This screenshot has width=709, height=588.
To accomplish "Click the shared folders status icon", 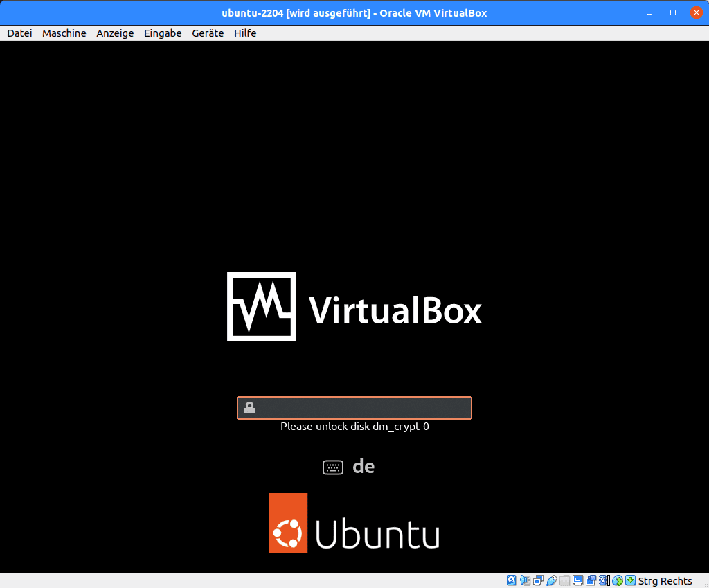I will click(x=564, y=580).
